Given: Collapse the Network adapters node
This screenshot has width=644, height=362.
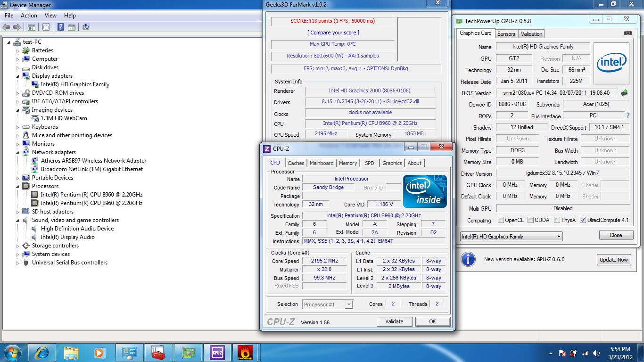Looking at the screenshot, I should click(x=18, y=152).
